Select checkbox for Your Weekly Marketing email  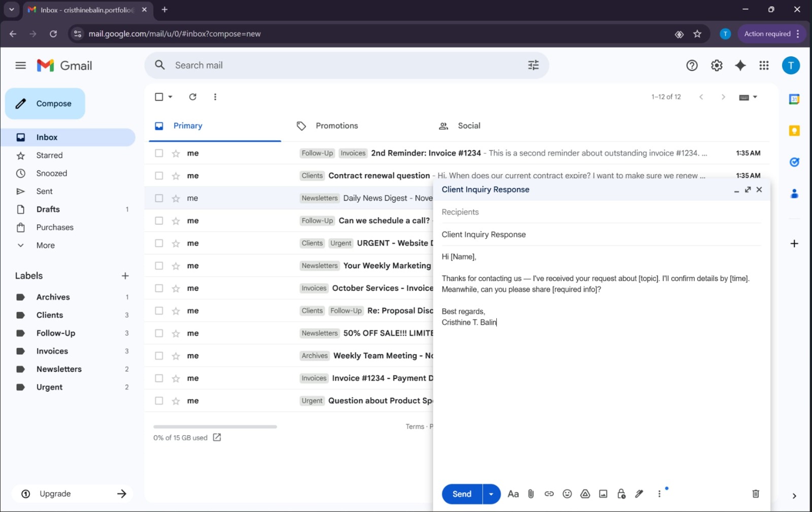coord(159,266)
